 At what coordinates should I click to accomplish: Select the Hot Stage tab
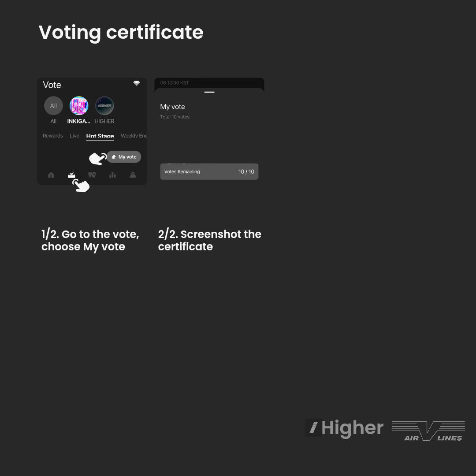coord(100,136)
